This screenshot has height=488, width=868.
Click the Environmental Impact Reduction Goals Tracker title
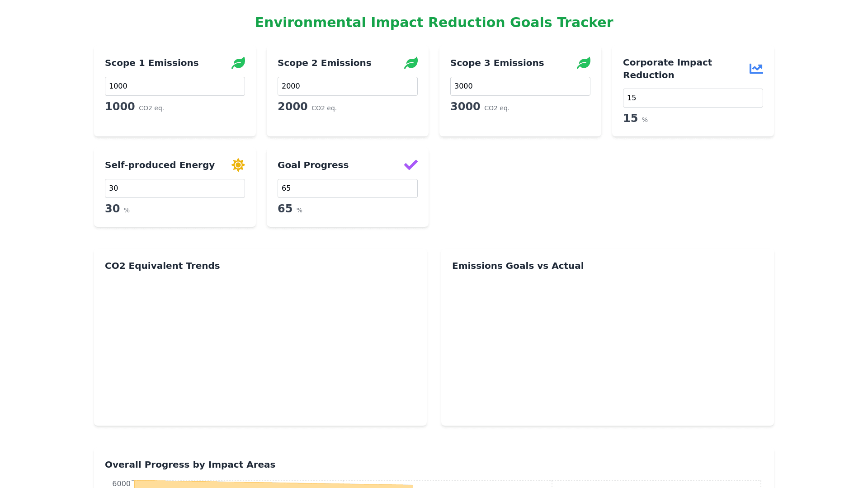point(434,23)
